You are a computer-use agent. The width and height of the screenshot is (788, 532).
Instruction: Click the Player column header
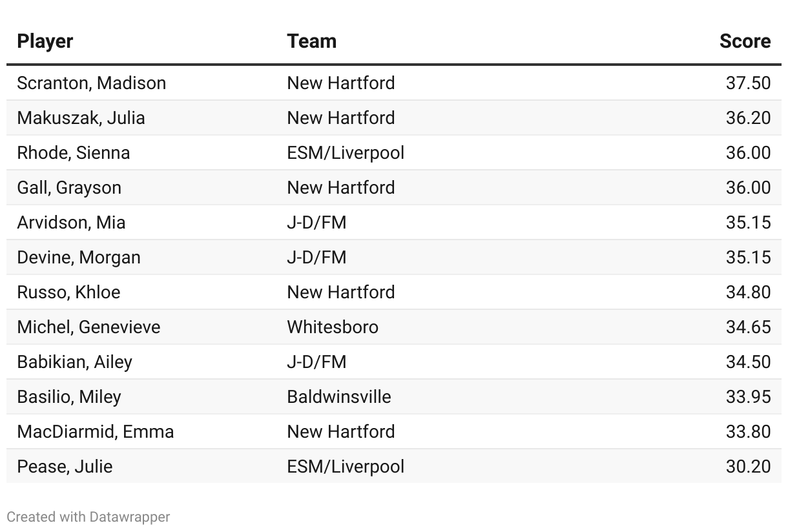(x=45, y=41)
